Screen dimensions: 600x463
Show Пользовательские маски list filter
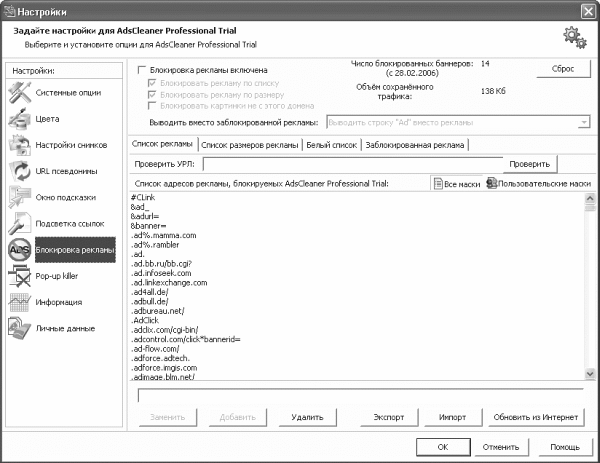coord(537,184)
